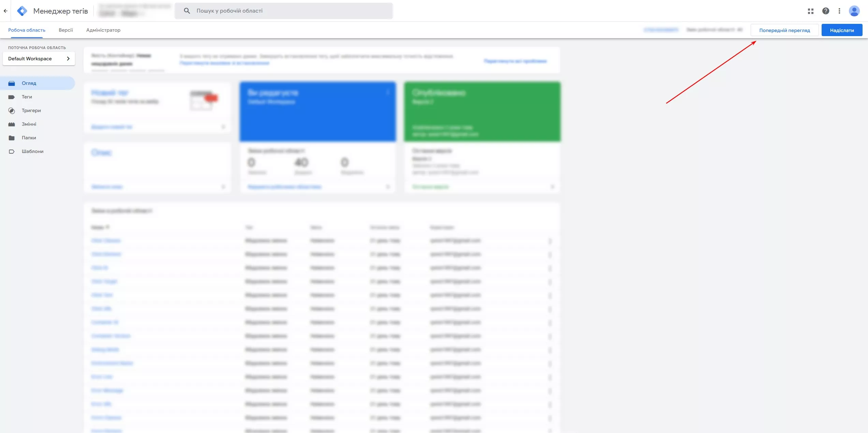This screenshot has height=433, width=868.
Task: Click the Шаблони template icon
Action: [12, 151]
